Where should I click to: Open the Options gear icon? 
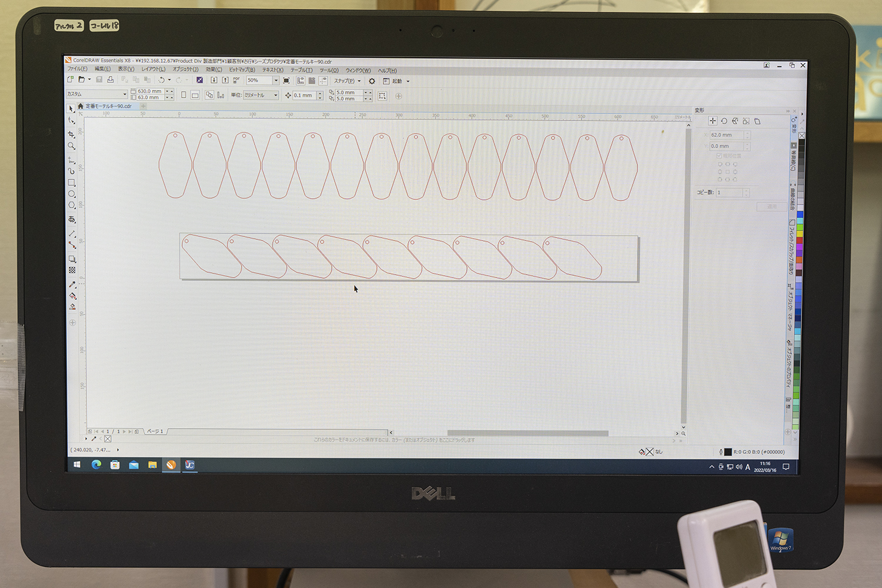372,81
